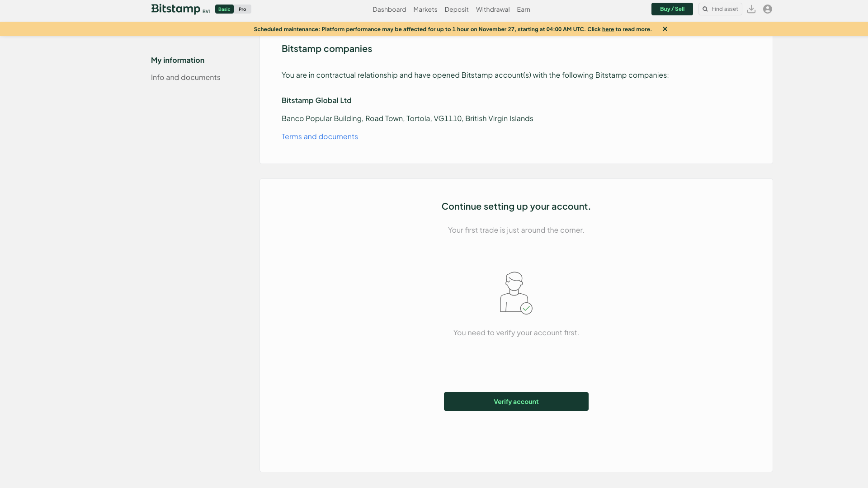The height and width of the screenshot is (488, 868).
Task: Go to Markets page
Action: click(425, 9)
